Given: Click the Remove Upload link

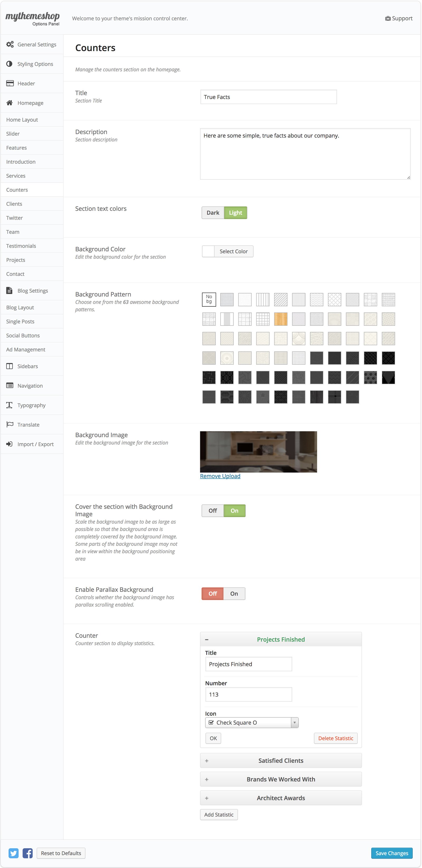Looking at the screenshot, I should (220, 476).
